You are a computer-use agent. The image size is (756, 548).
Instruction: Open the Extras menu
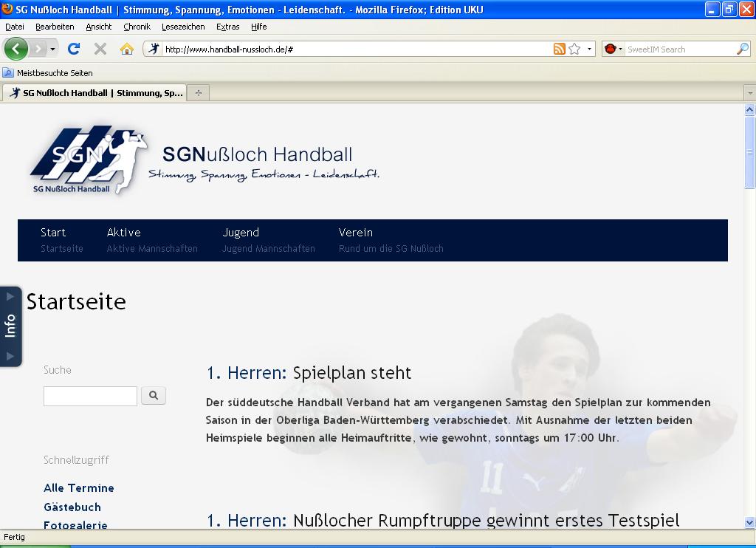[227, 27]
